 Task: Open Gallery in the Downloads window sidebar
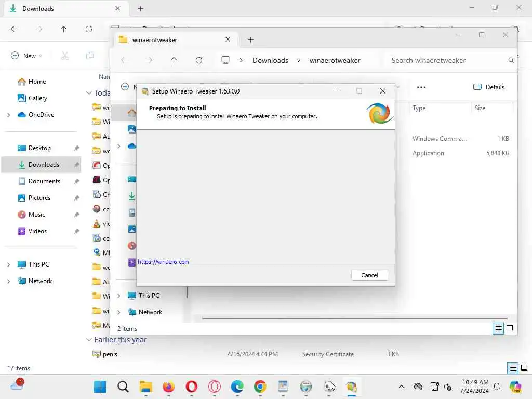37,98
